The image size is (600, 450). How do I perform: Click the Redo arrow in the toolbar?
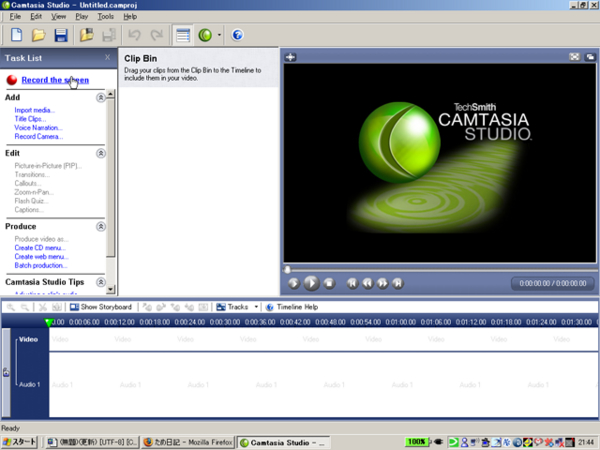point(157,35)
